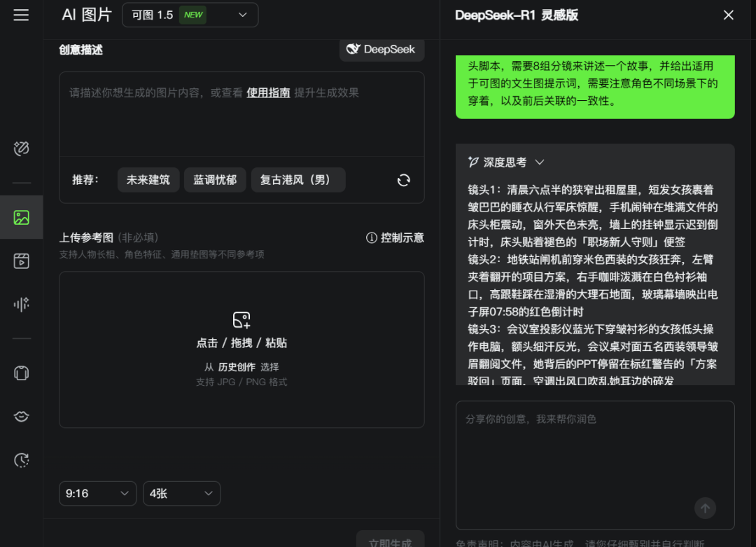Click the 控制示意 info link
This screenshot has height=547, width=756.
point(395,237)
